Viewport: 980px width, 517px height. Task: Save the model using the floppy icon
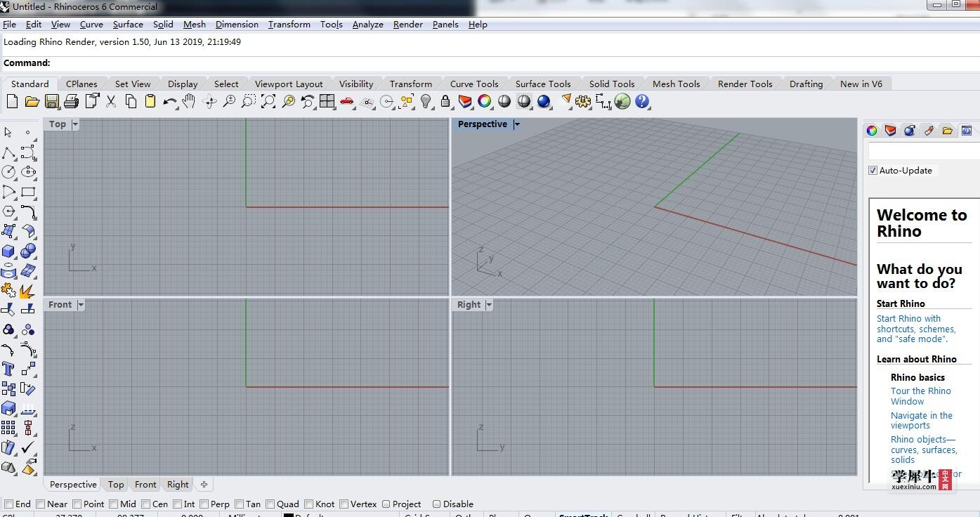click(x=51, y=102)
